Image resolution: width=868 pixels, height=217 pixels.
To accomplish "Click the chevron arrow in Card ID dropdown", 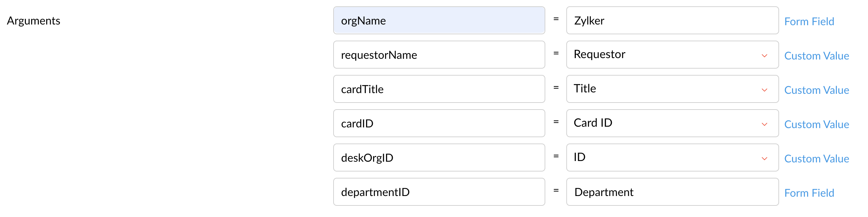I will (x=764, y=124).
